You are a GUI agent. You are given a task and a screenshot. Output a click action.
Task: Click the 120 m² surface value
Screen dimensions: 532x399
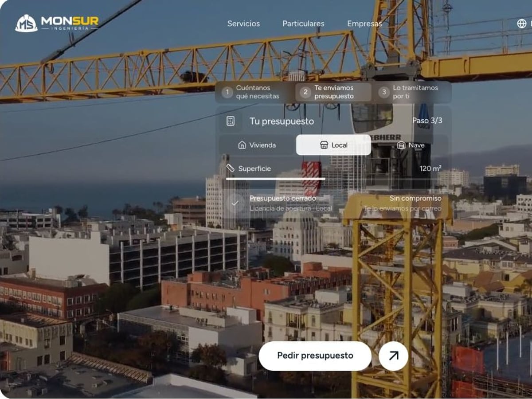pyautogui.click(x=430, y=168)
